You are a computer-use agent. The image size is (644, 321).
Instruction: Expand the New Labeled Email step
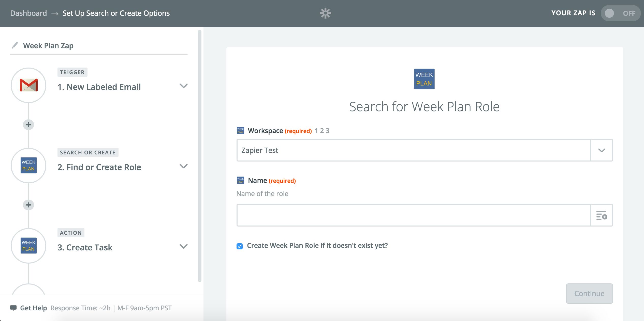[x=184, y=86]
